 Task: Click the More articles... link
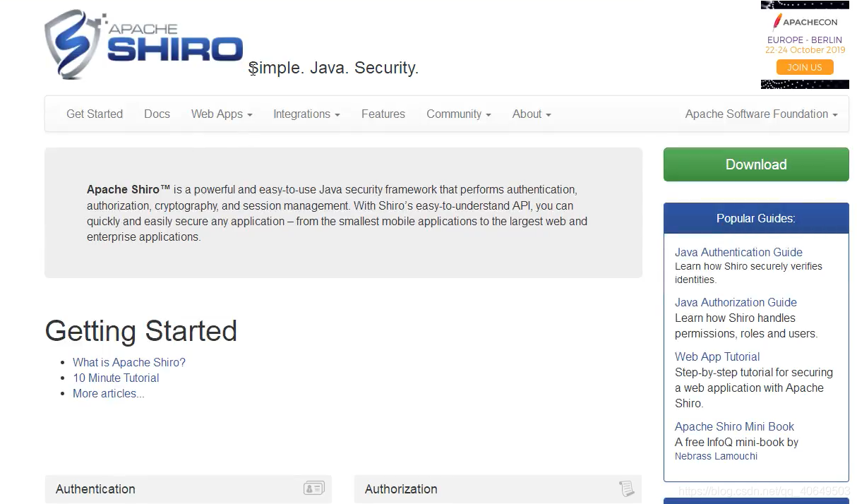tap(109, 393)
